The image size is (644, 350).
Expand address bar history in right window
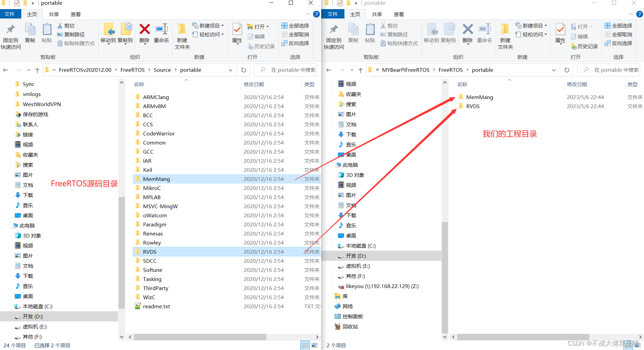click(554, 70)
